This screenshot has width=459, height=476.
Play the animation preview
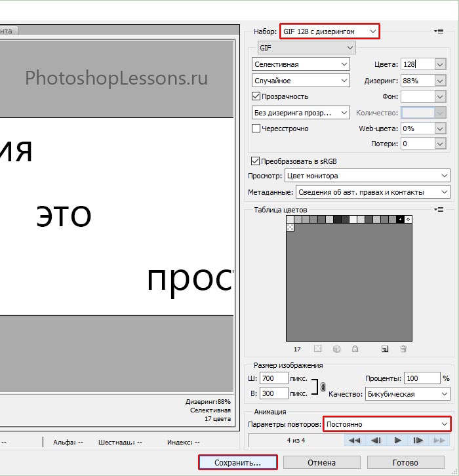(397, 440)
